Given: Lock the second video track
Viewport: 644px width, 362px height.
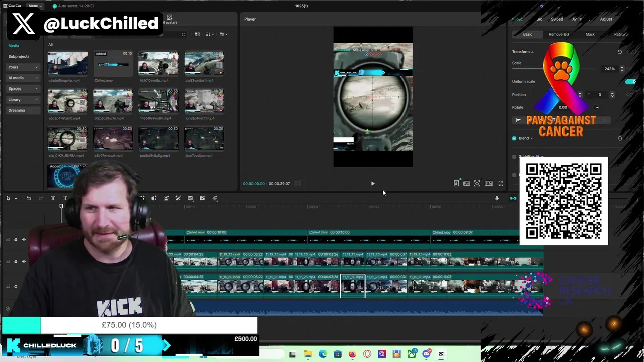Looking at the screenshot, I should [16, 261].
